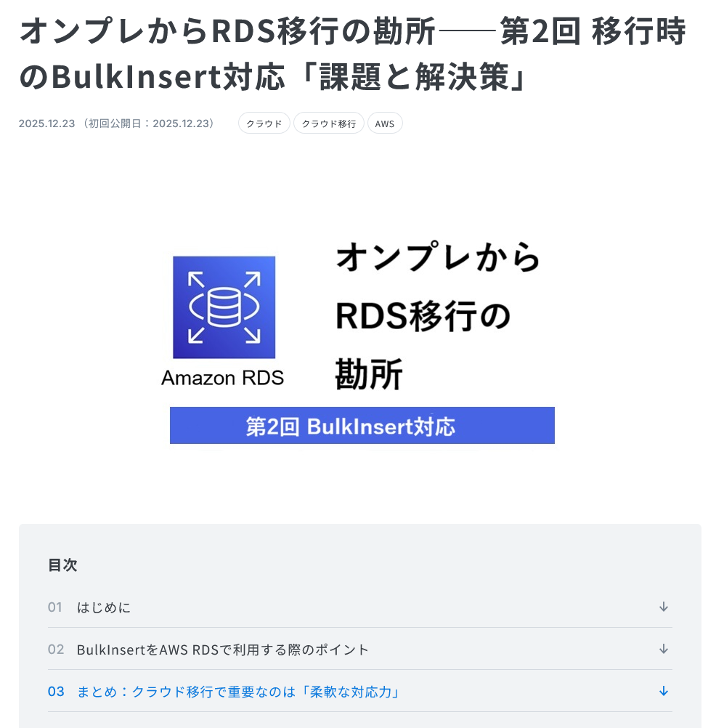
Task: Click the down arrow beside はじめに
Action: pos(664,607)
